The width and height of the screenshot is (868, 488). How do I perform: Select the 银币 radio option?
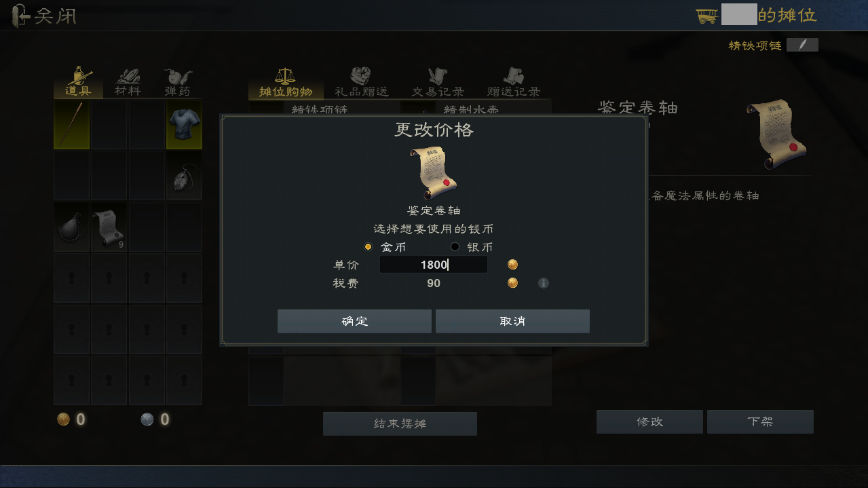(x=472, y=247)
